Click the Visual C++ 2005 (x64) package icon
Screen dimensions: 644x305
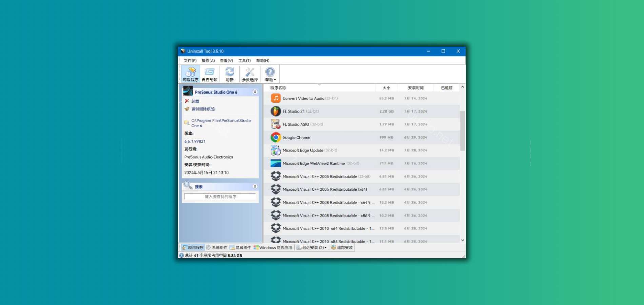click(276, 189)
